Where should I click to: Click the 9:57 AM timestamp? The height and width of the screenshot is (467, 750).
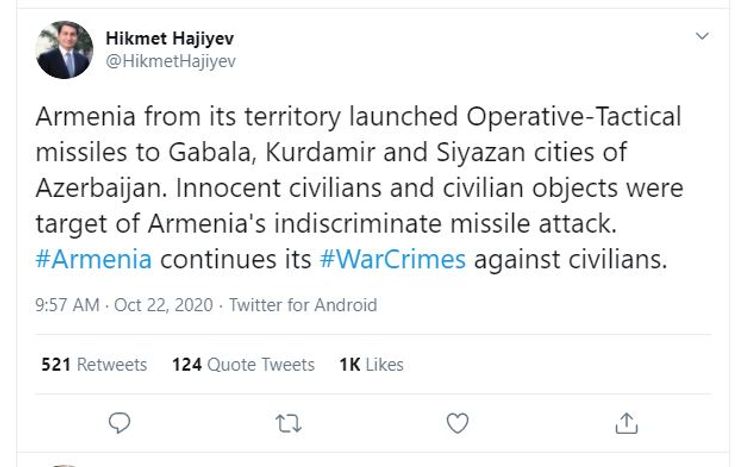pos(67,305)
